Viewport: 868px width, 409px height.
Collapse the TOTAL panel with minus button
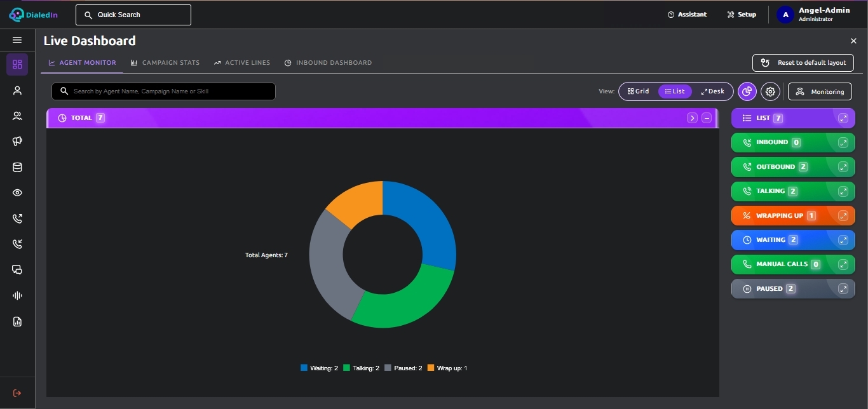(707, 118)
